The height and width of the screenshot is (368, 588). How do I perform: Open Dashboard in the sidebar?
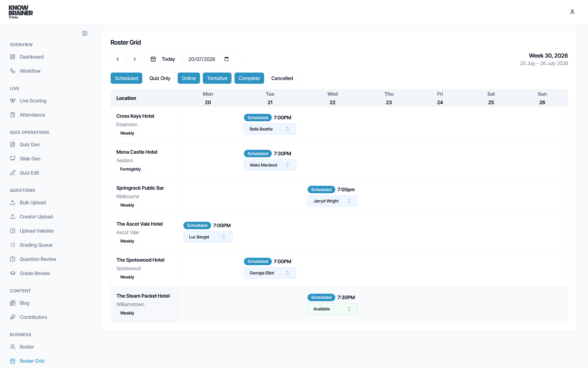(x=32, y=57)
